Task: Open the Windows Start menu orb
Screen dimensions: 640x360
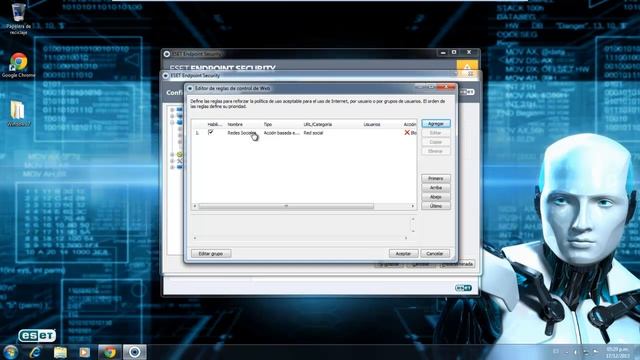Action: (x=10, y=352)
